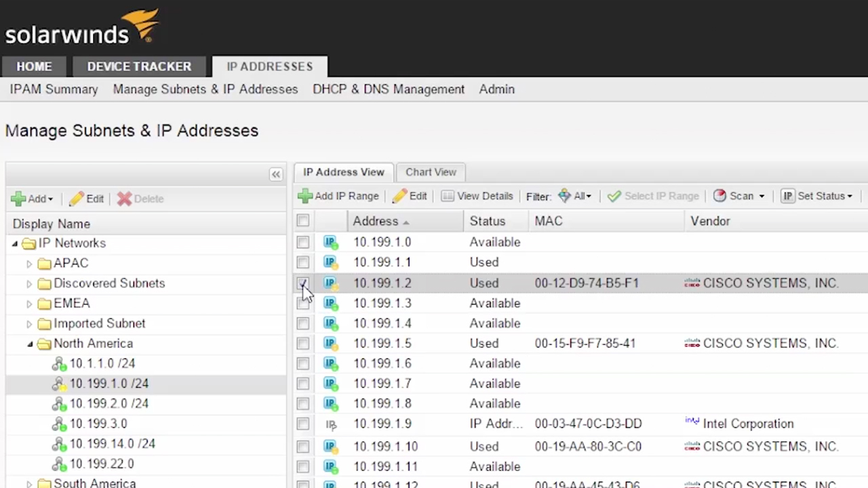
Task: Sort by the Address column header
Action: [406, 221]
